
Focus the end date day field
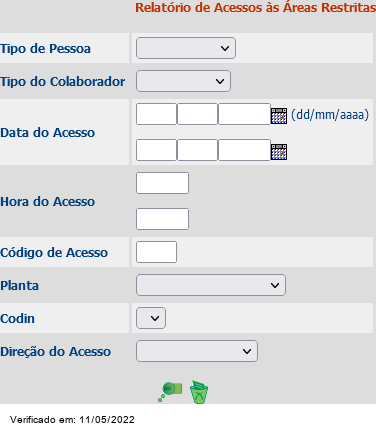point(156,150)
